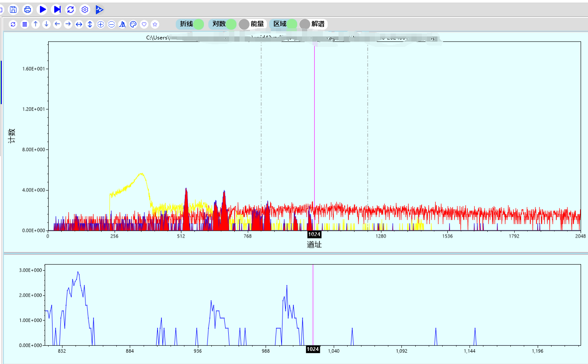588x364 pixels.
Task: Click the down arrow icon
Action: click(46, 24)
